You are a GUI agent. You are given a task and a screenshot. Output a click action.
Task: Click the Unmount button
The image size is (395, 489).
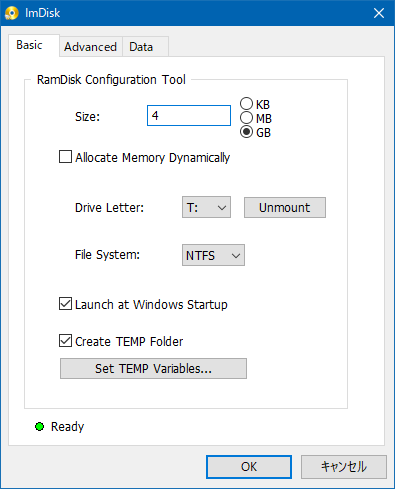point(285,207)
